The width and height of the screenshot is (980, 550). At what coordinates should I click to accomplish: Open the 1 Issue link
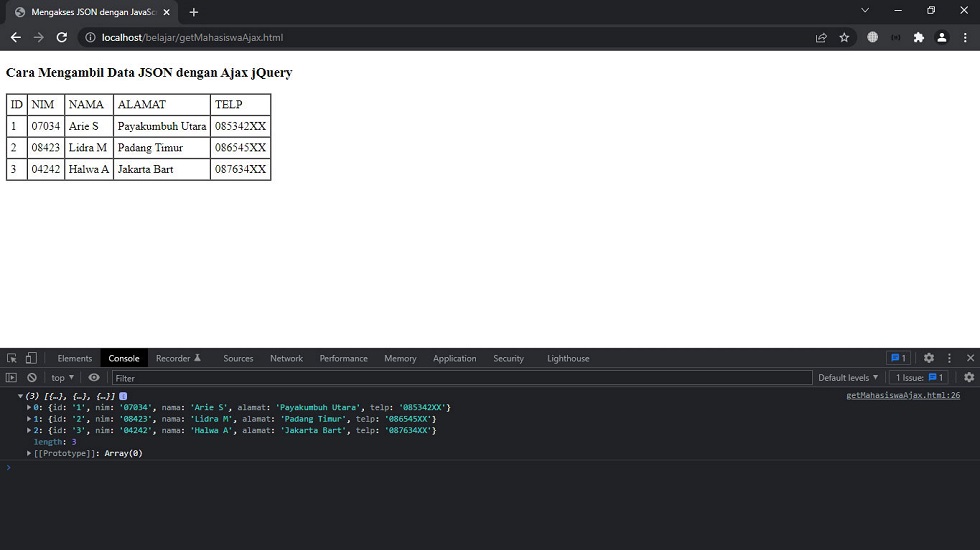coord(919,378)
